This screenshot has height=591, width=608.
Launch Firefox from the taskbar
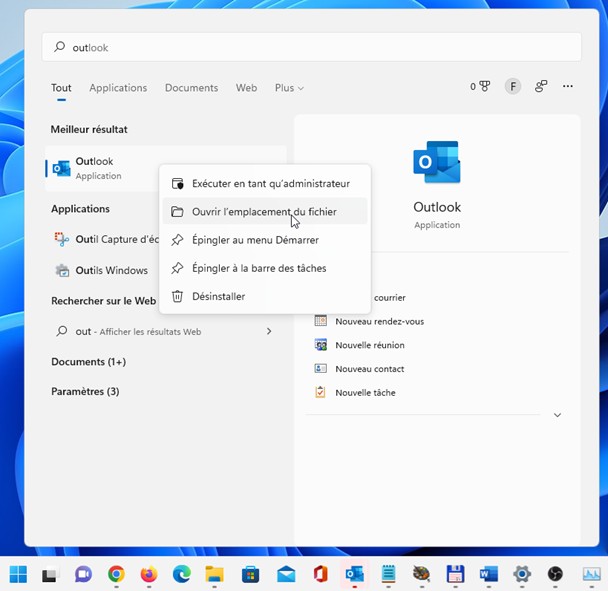click(x=149, y=574)
